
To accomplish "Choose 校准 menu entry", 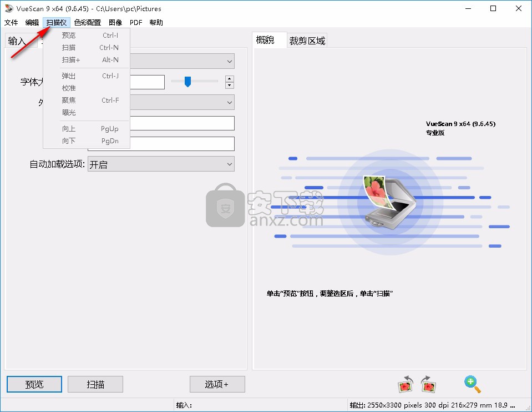I will (x=87, y=88).
